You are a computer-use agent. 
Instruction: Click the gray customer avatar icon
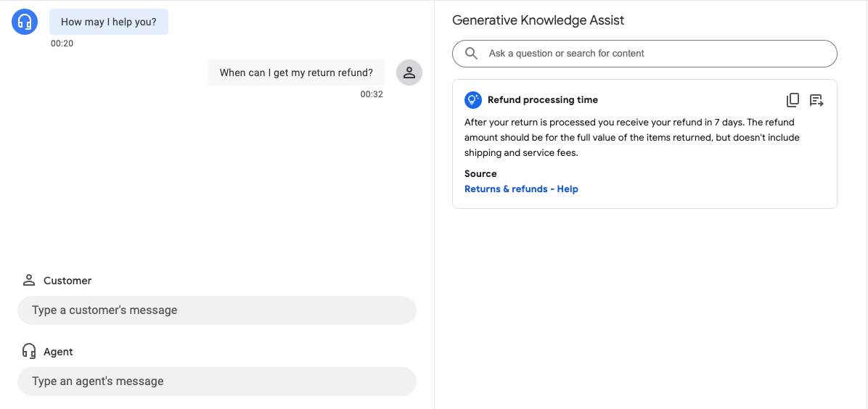(x=409, y=73)
